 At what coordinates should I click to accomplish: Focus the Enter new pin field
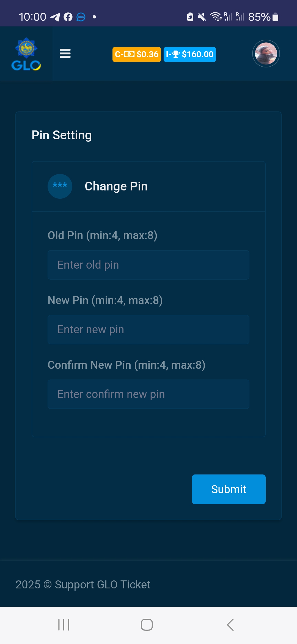(148, 329)
